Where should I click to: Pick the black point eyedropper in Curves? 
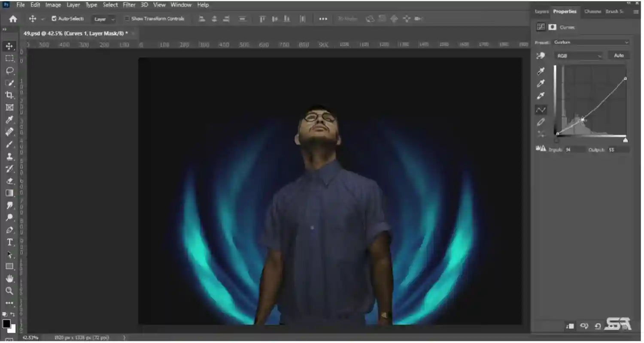tap(541, 71)
